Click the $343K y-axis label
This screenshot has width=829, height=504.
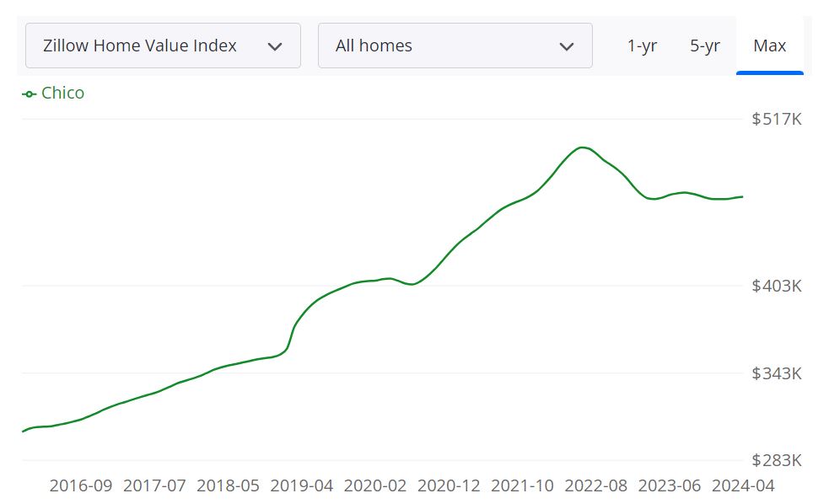777,373
